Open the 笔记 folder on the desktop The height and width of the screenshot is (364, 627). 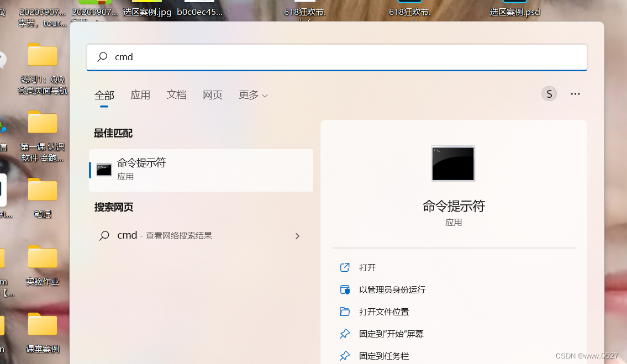(x=42, y=191)
